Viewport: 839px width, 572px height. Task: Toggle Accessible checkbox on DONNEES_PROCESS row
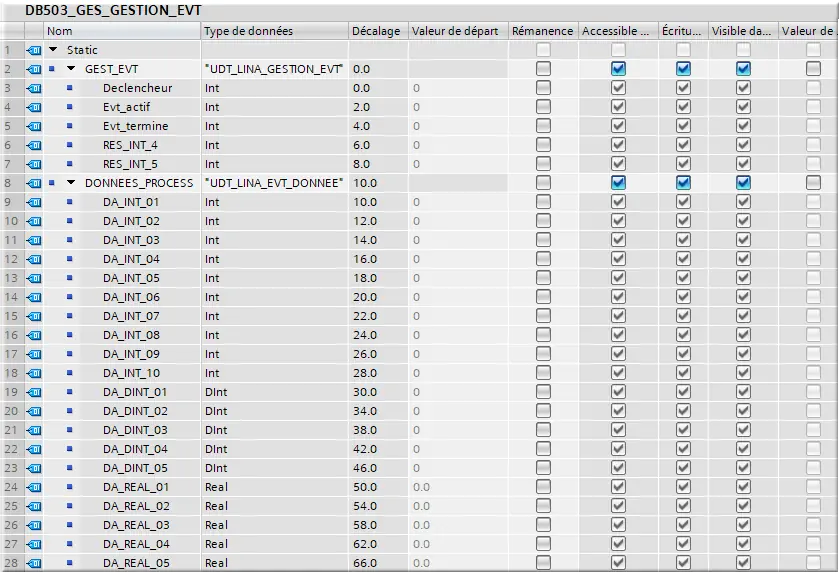(x=618, y=182)
